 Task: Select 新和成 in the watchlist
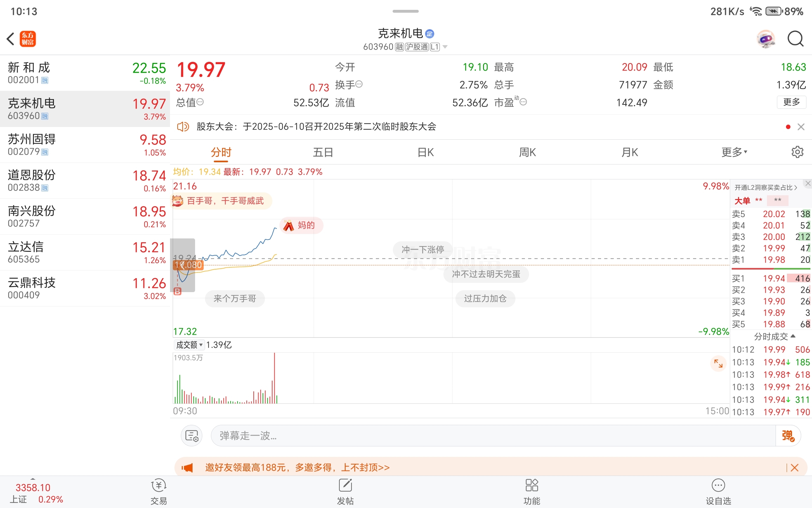coord(85,73)
